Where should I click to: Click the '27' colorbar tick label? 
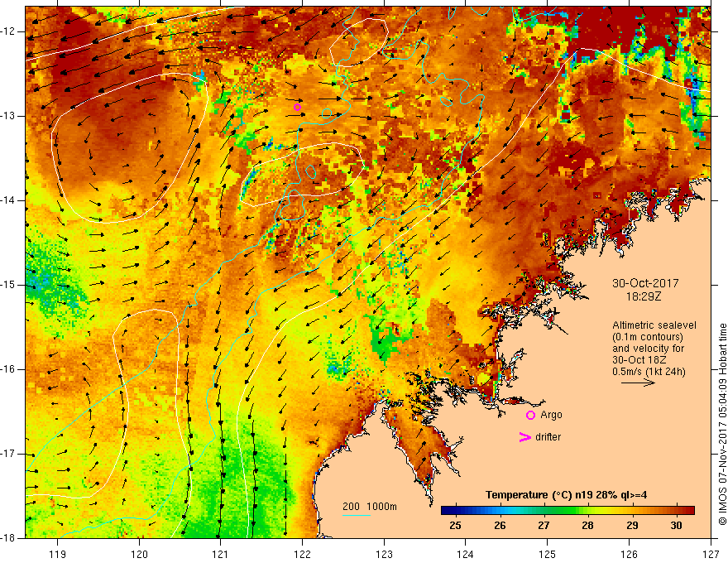[544, 526]
